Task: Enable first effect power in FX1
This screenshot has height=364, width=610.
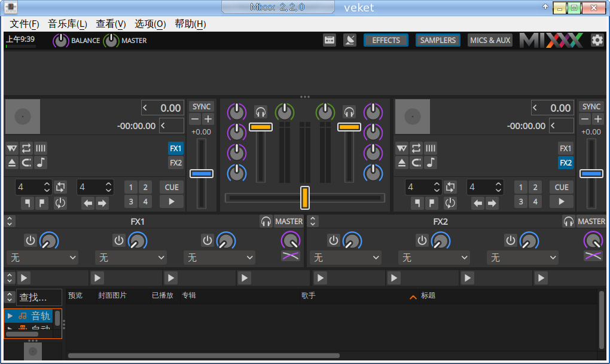Action: coord(30,240)
